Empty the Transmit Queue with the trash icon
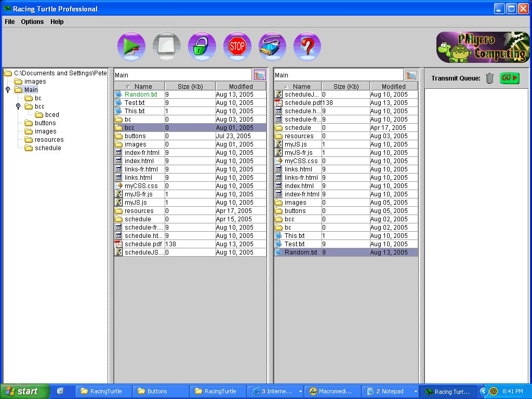The height and width of the screenshot is (399, 532). (x=489, y=78)
